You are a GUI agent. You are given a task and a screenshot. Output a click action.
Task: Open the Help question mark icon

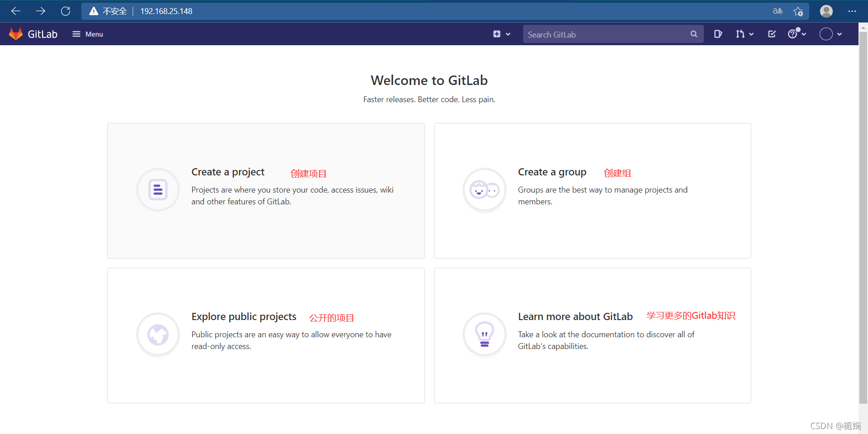coord(793,34)
